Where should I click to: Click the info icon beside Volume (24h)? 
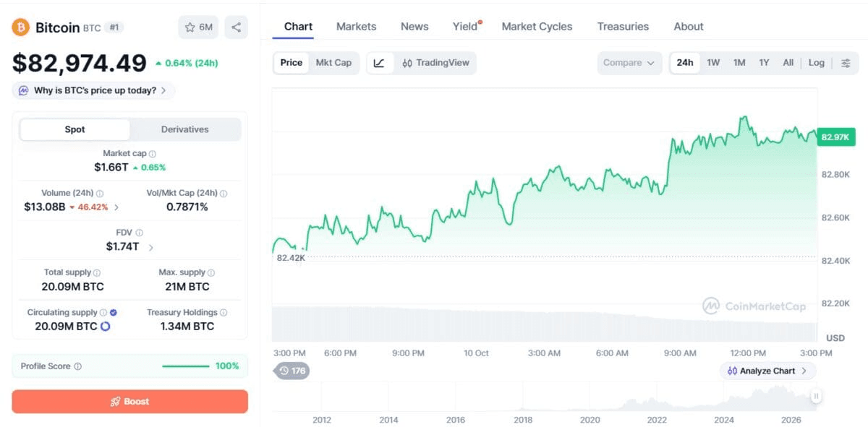[100, 194]
